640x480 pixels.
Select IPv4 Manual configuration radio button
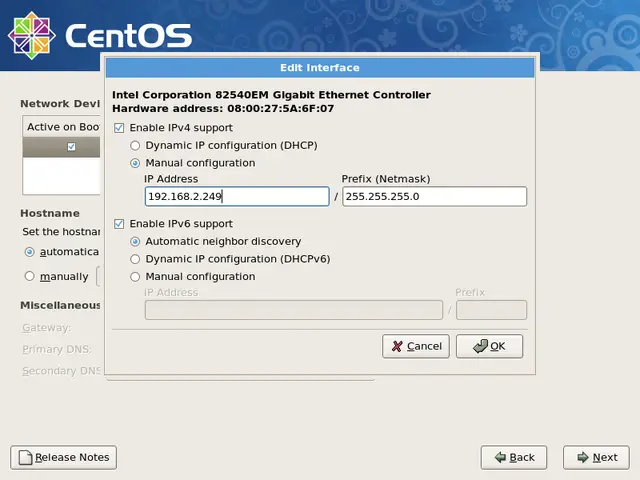(x=135, y=163)
